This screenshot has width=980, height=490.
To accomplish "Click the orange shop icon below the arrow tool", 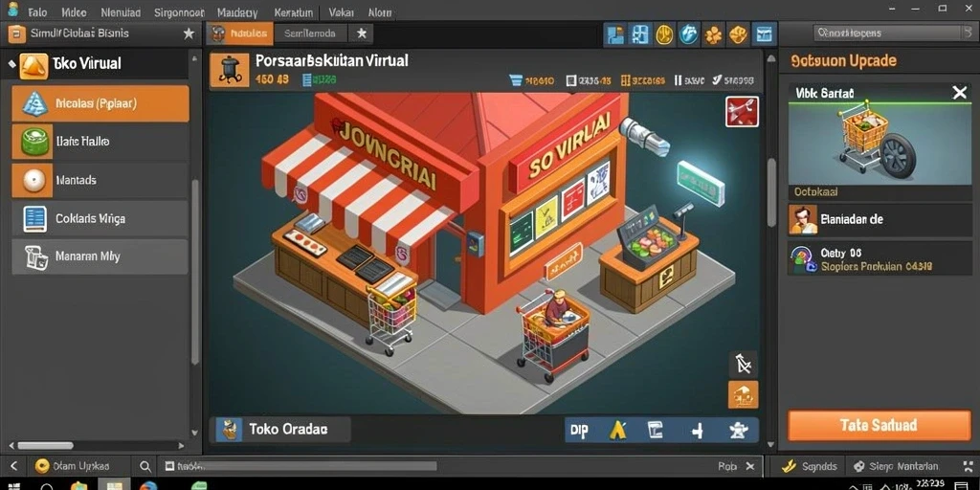I will (743, 395).
